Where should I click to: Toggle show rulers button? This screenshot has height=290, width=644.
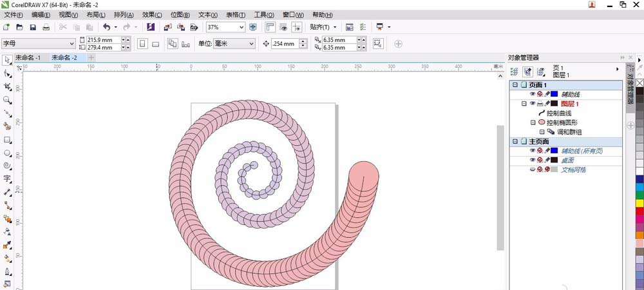(x=270, y=27)
